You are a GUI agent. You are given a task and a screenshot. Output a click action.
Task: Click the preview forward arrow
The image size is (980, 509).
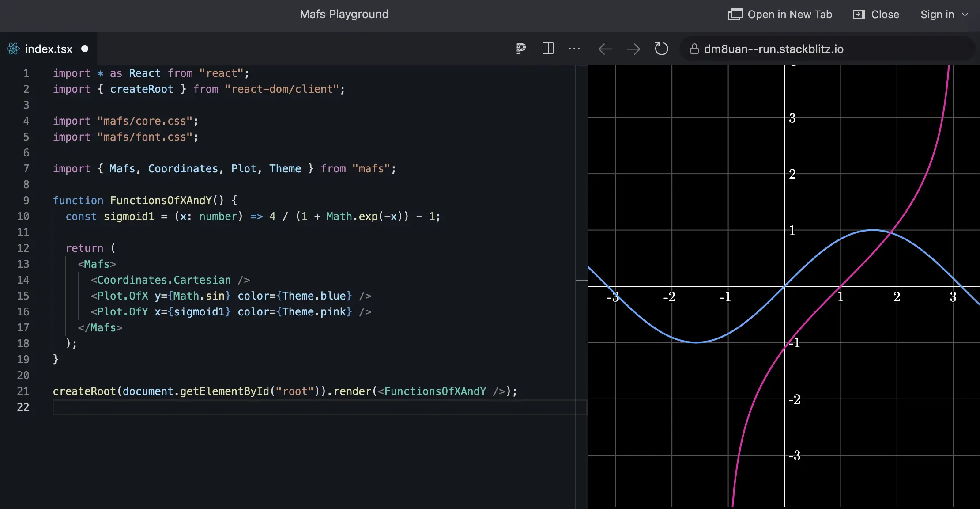point(633,49)
